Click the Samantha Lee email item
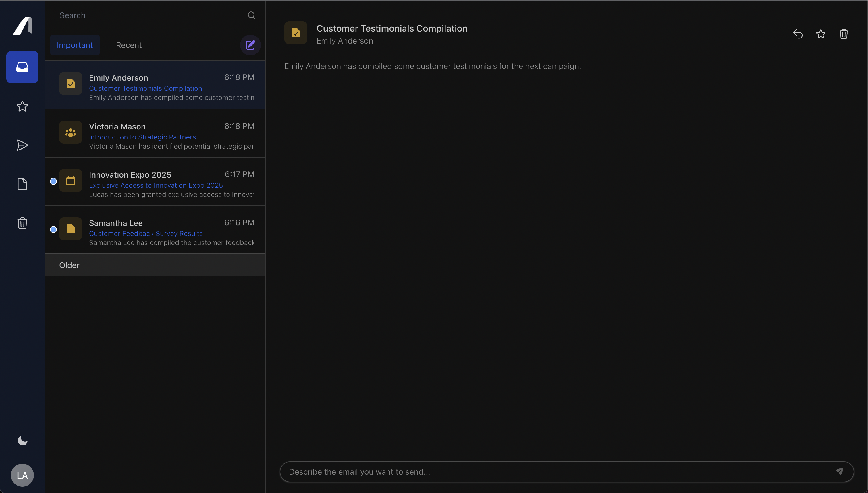The width and height of the screenshot is (868, 493). 155,232
